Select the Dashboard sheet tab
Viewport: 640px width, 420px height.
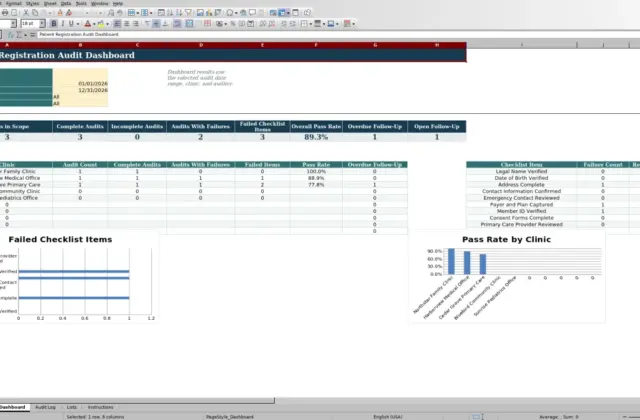coord(13,407)
